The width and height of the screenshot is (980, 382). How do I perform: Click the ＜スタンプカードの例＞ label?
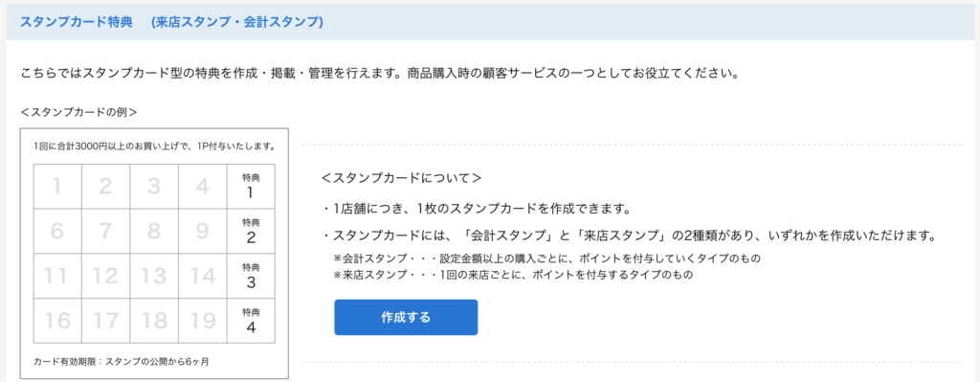click(78, 113)
